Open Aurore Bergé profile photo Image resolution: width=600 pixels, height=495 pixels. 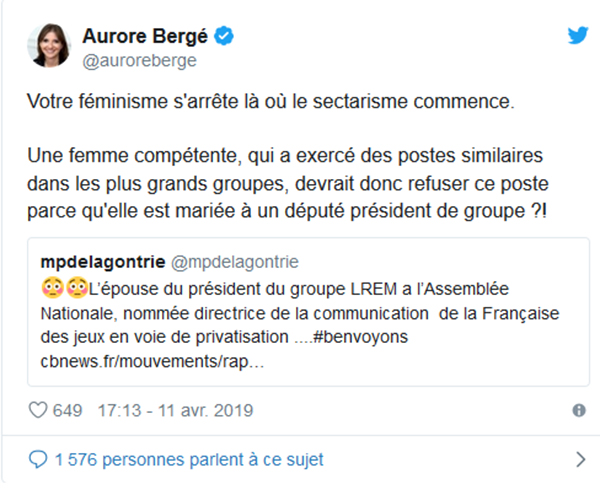coord(50,46)
